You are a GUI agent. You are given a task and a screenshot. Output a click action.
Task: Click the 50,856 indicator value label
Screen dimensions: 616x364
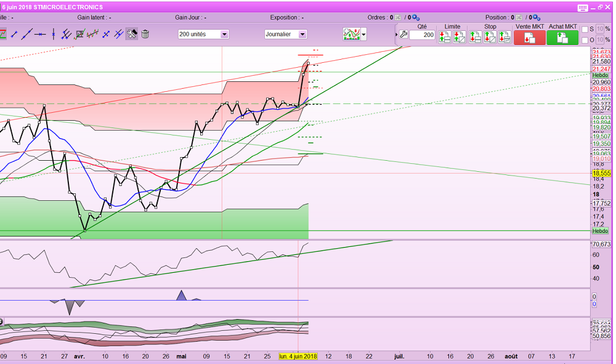pyautogui.click(x=601, y=336)
